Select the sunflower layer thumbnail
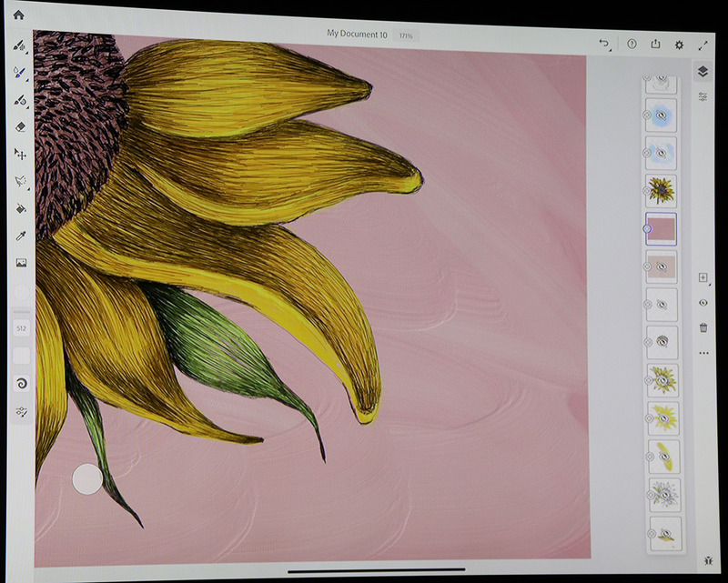The height and width of the screenshot is (583, 728). click(661, 190)
